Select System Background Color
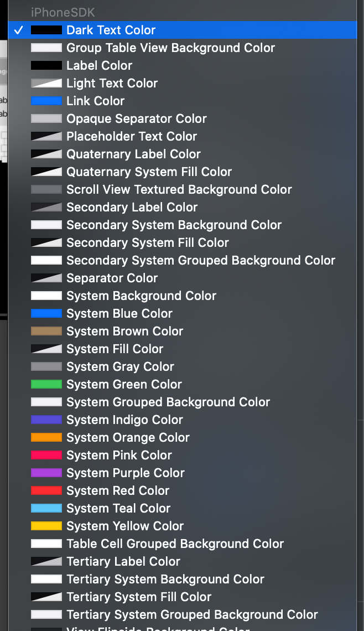The image size is (364, 631). (x=182, y=296)
